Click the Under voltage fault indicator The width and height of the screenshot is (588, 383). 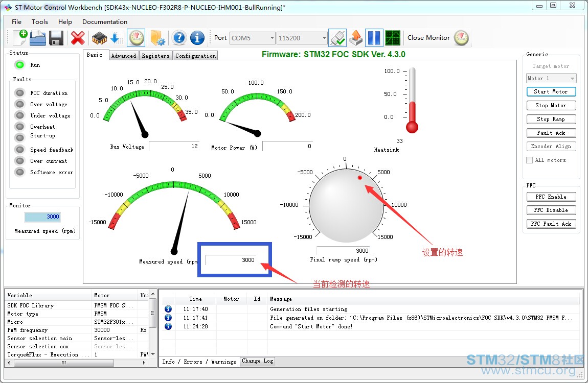tap(20, 115)
